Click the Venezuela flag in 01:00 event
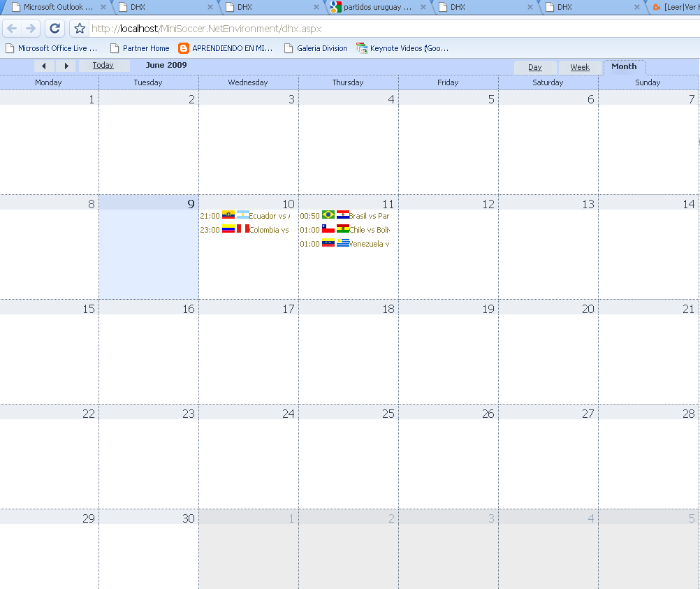 pos(328,243)
